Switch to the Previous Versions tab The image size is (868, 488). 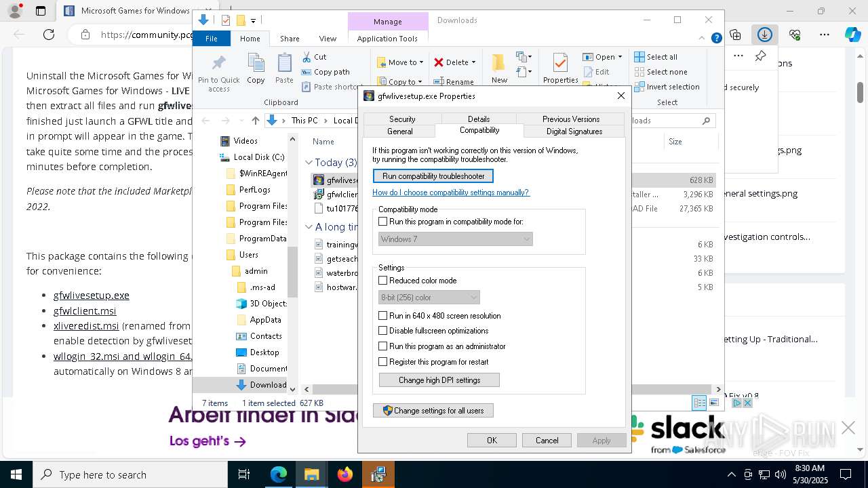point(571,119)
